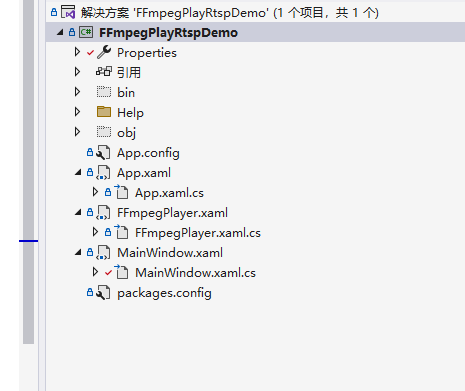The width and height of the screenshot is (465, 391).
Task: Expand the MainWindow.xaml.cs node
Action: click(x=95, y=272)
